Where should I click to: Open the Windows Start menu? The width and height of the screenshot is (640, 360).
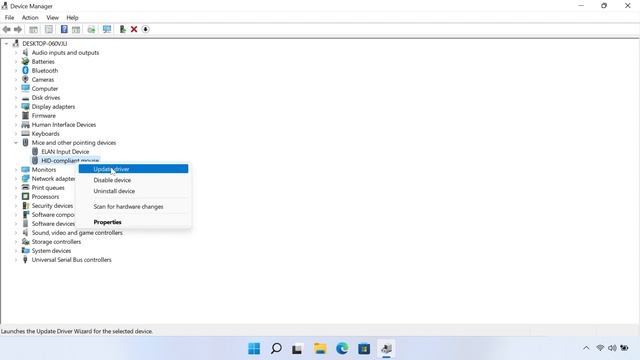point(254,349)
